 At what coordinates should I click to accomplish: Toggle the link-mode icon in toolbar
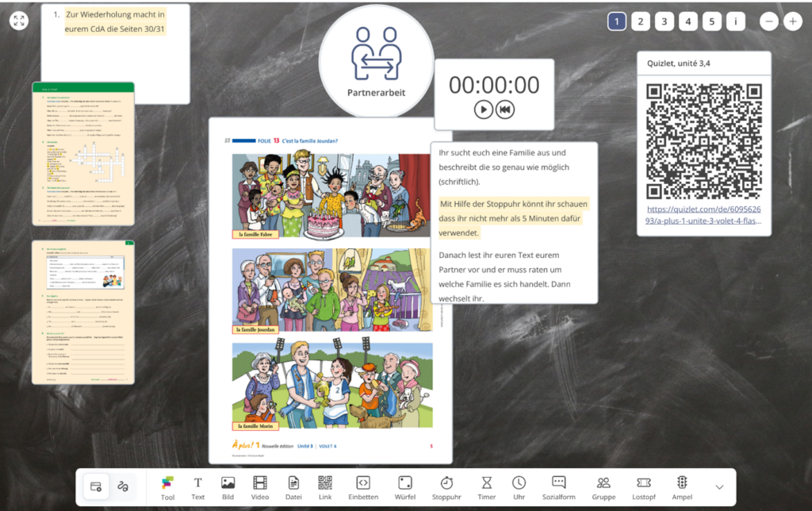(x=122, y=486)
